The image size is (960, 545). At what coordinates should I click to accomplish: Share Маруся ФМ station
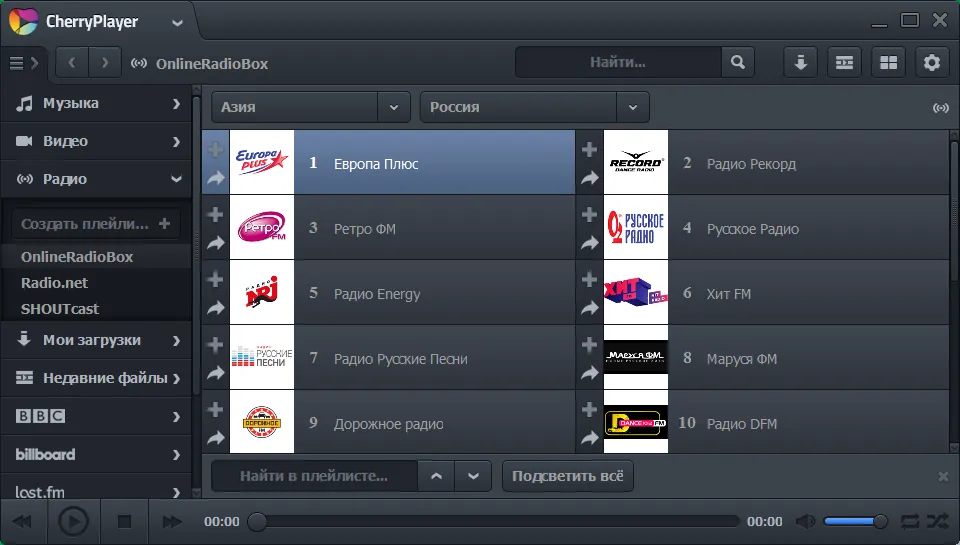590,373
